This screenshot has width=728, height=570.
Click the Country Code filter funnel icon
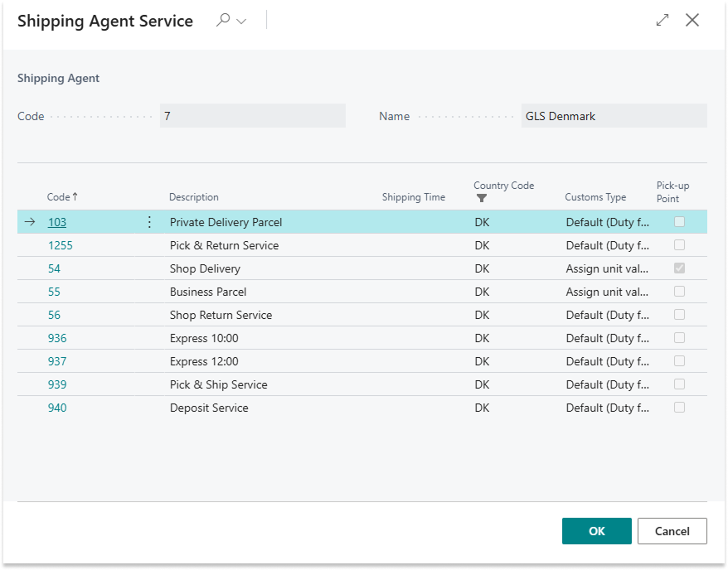pos(482,199)
